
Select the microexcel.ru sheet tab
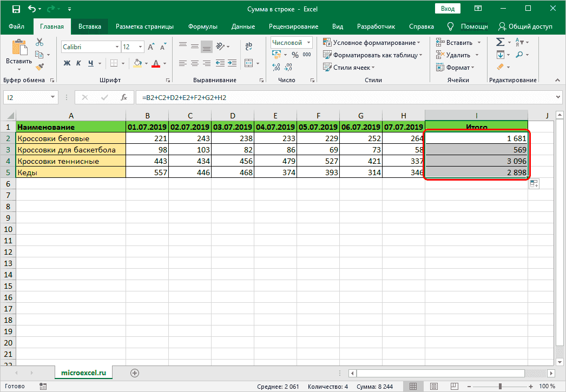pos(83,373)
